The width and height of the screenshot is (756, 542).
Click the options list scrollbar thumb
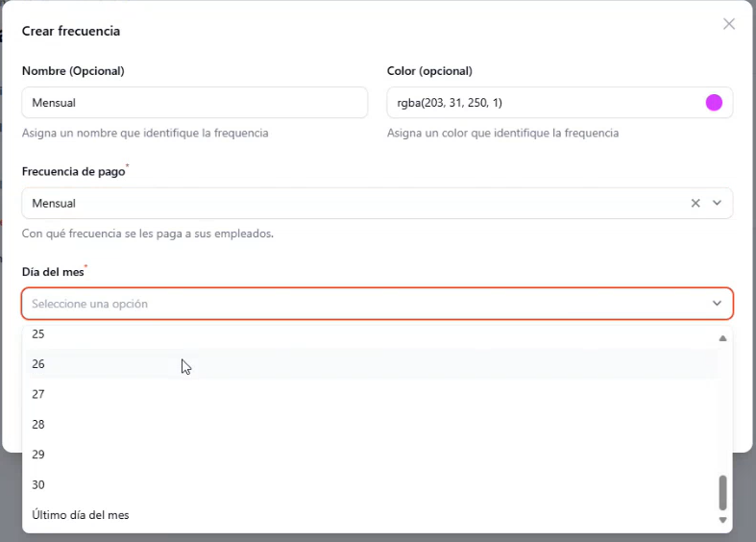(722, 492)
